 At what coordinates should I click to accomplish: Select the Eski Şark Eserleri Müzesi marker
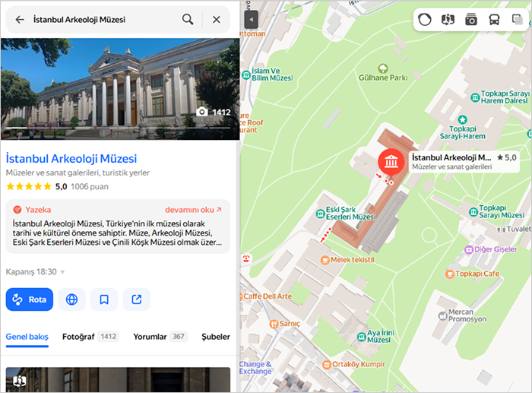(320, 214)
